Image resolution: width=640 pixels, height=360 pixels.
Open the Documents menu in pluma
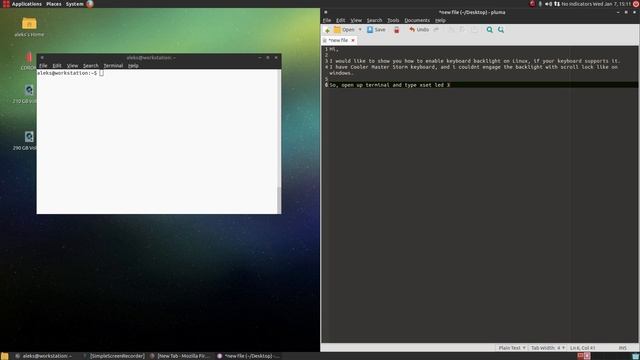tap(417, 20)
